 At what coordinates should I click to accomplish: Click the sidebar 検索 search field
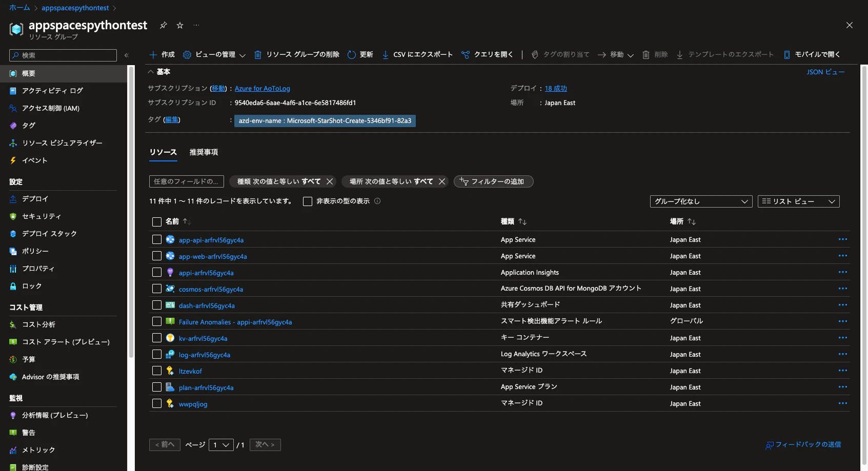tap(63, 55)
